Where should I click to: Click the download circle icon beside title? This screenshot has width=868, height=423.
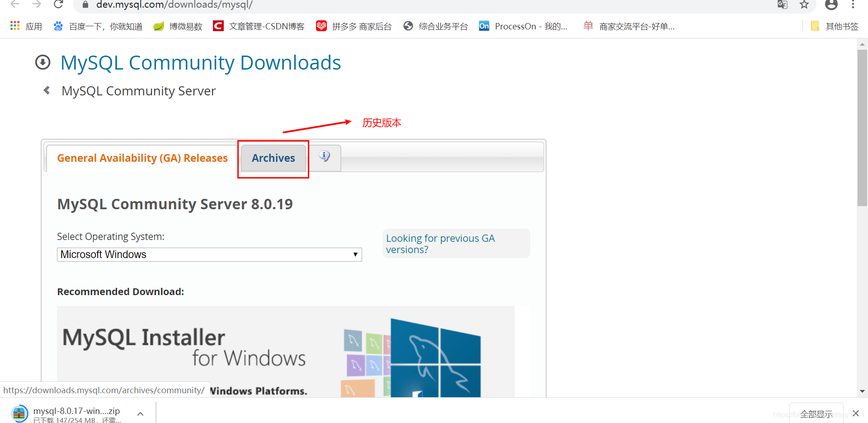(x=43, y=62)
